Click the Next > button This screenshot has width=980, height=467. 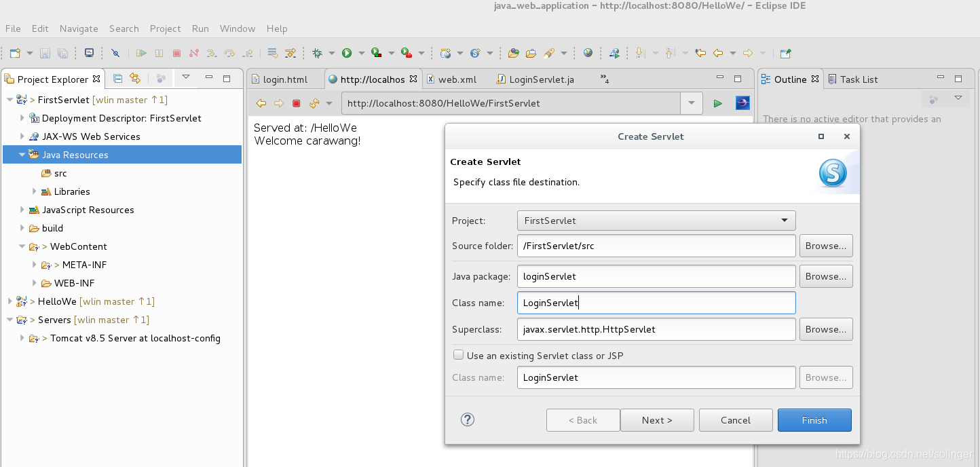pos(657,420)
